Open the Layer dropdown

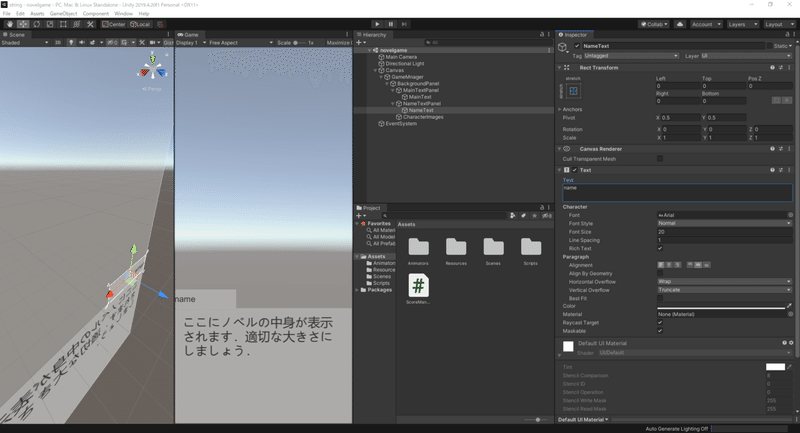[746, 56]
